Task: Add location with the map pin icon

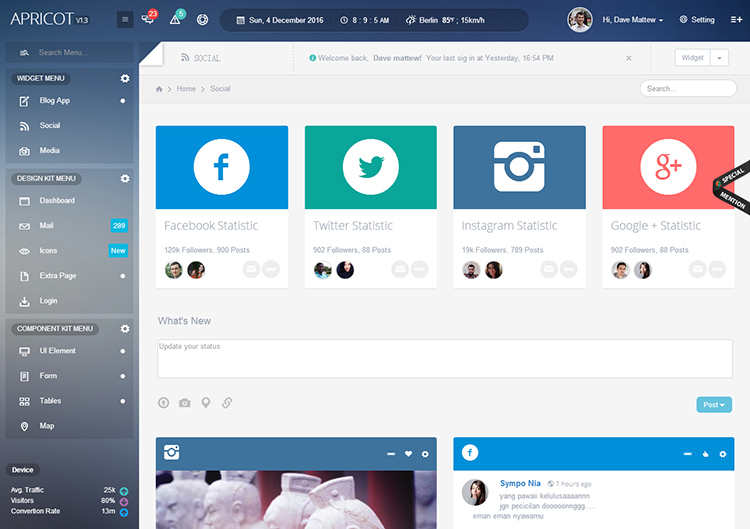Action: 206,403
